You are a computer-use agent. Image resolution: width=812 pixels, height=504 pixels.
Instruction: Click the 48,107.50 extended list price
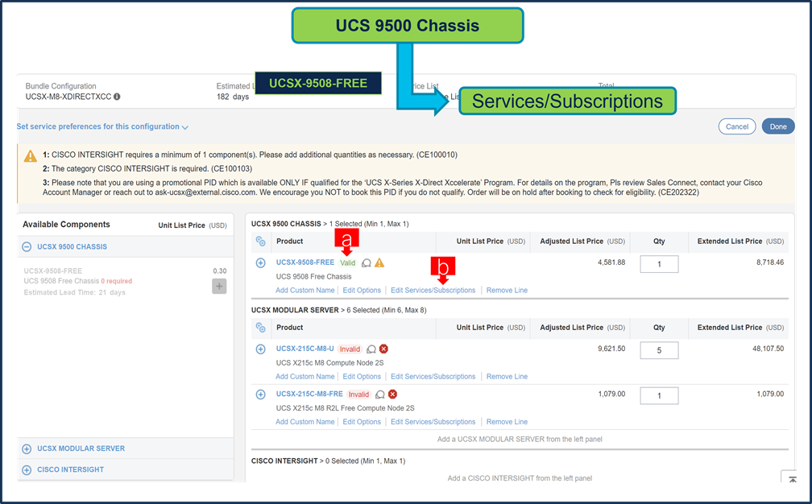point(768,349)
